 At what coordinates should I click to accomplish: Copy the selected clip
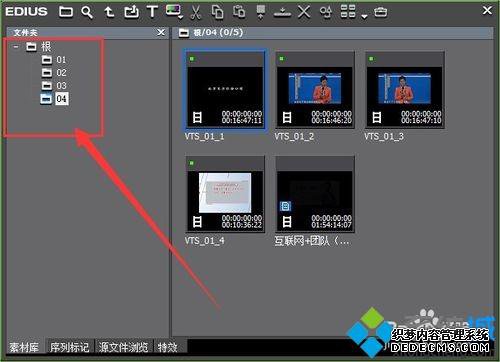pos(217,12)
